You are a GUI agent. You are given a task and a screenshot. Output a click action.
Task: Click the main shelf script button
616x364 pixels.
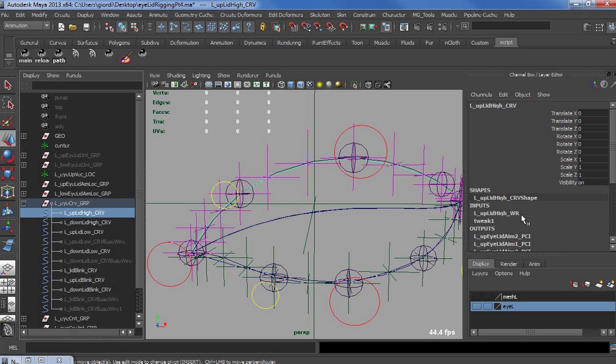[25, 56]
